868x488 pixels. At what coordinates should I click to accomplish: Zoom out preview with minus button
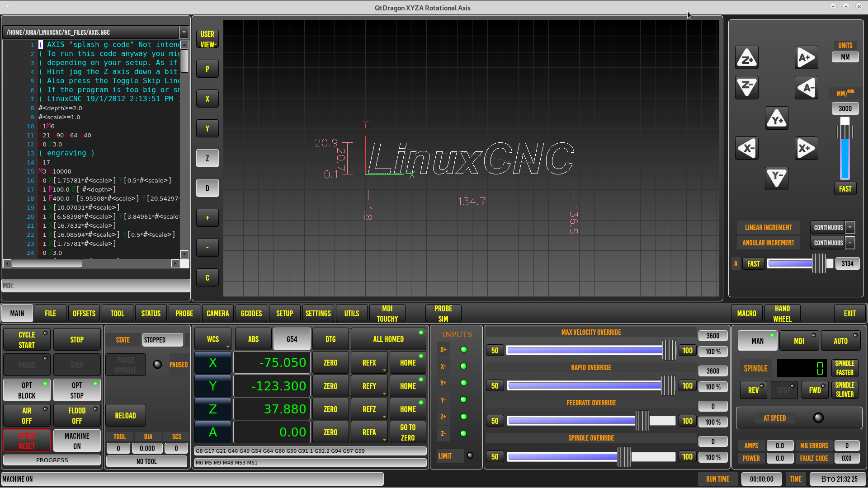pos(208,248)
